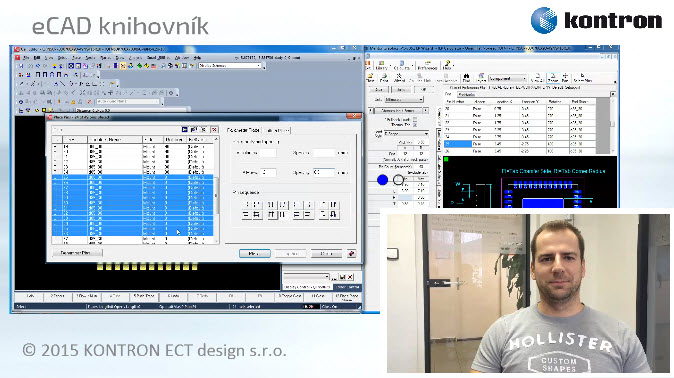Open the wide dropdown in top main toolbar
Viewport: 674px width, 378px height.
pos(230,66)
